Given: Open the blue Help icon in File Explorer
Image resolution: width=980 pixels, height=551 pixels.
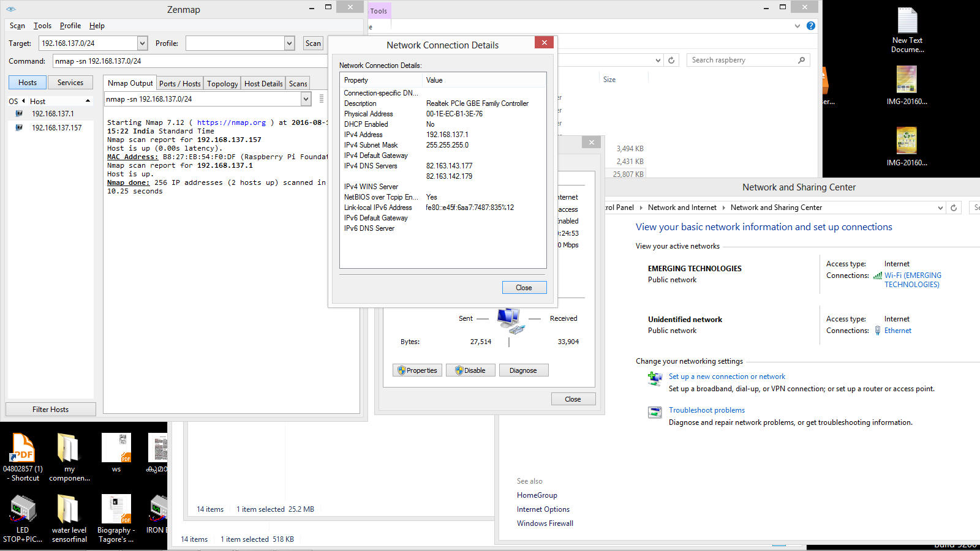Looking at the screenshot, I should pyautogui.click(x=811, y=26).
